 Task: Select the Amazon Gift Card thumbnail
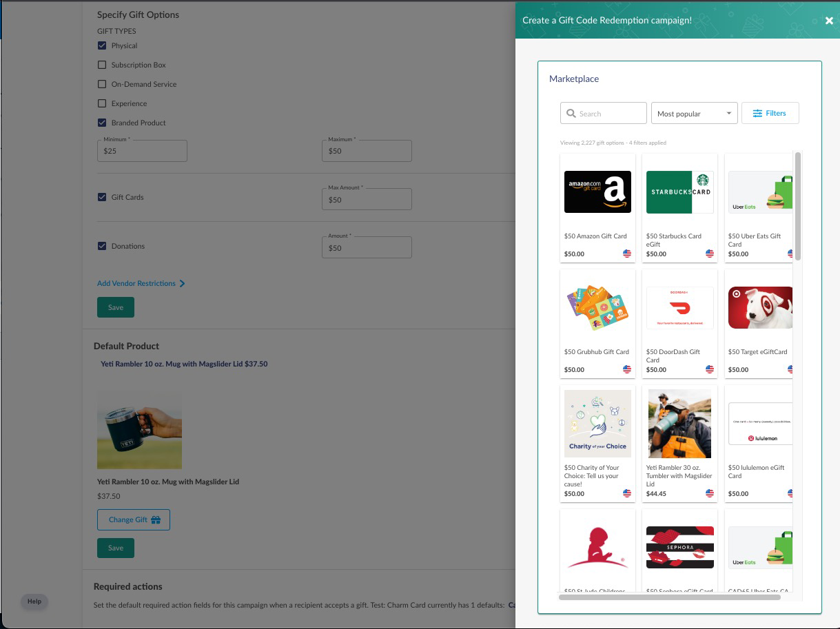pyautogui.click(x=597, y=192)
